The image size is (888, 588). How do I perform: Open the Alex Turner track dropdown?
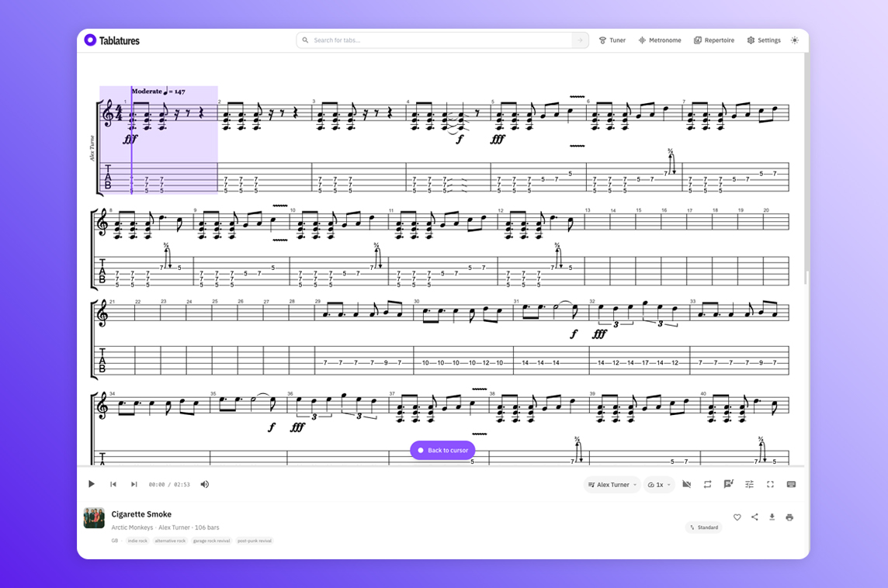click(x=612, y=484)
